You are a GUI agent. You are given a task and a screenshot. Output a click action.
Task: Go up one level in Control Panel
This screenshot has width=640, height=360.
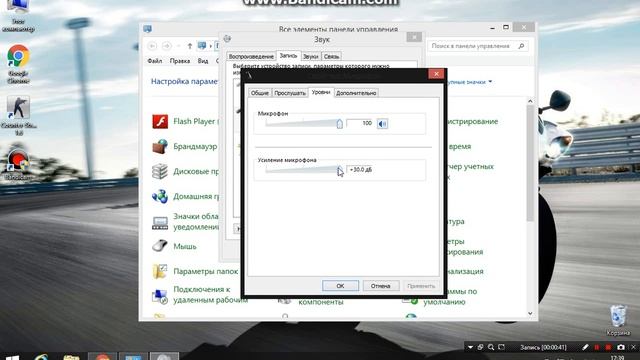189,46
